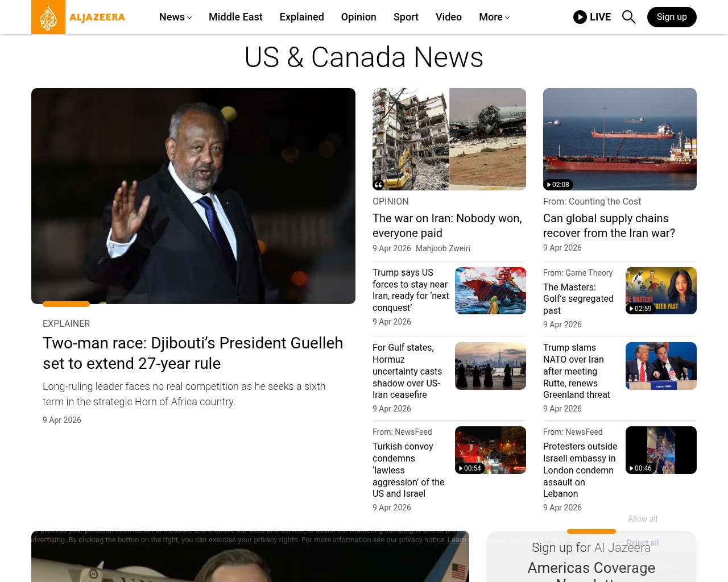Viewport: 728px width, 582px height.
Task: Click the Long-ruling leader summary text
Action: pos(184,394)
